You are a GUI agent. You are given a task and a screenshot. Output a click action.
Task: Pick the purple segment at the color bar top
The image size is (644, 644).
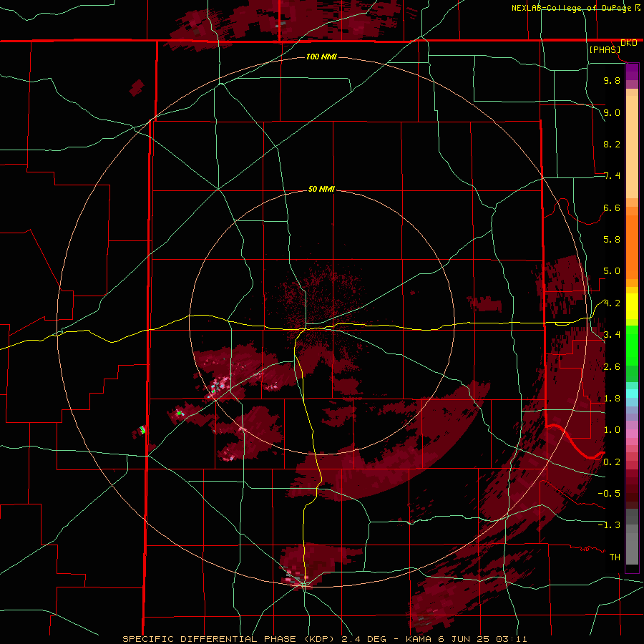pyautogui.click(x=632, y=72)
